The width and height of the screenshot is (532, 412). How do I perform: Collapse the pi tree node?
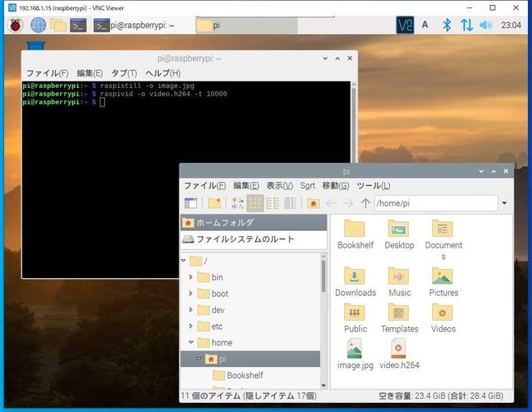pyautogui.click(x=199, y=358)
